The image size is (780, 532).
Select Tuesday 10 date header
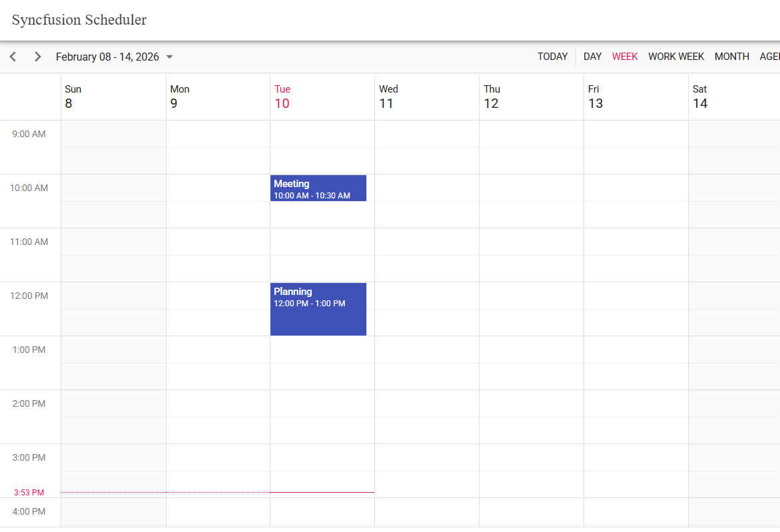[x=282, y=103]
